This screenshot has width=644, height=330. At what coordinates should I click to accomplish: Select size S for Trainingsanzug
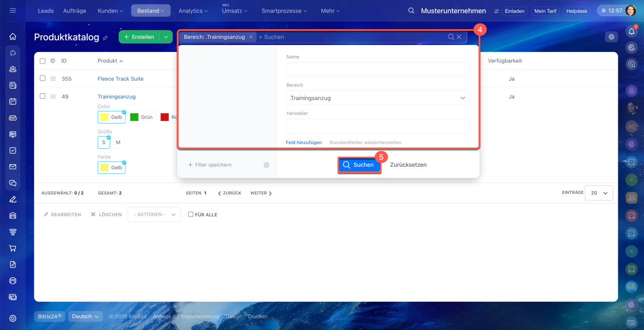[x=104, y=143]
